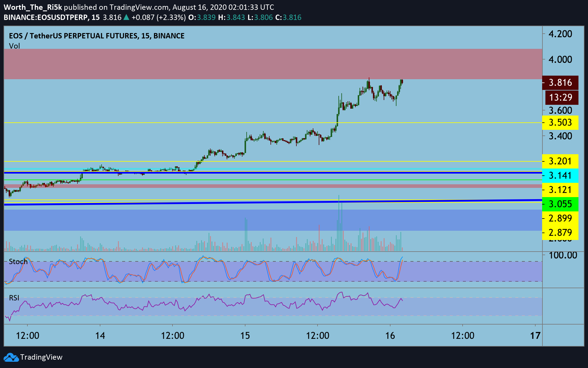The width and height of the screenshot is (588, 368).
Task: Click the TradingView text logo
Action: tap(41, 357)
